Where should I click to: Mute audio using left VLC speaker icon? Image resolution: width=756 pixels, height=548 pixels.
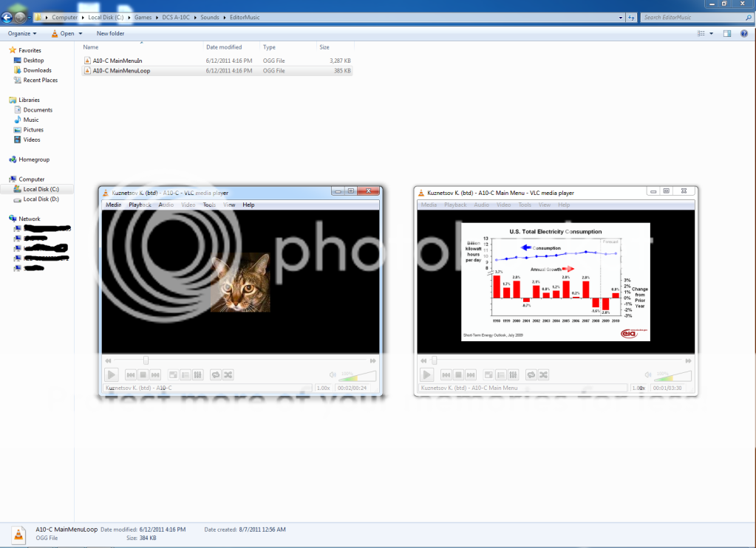click(x=333, y=375)
